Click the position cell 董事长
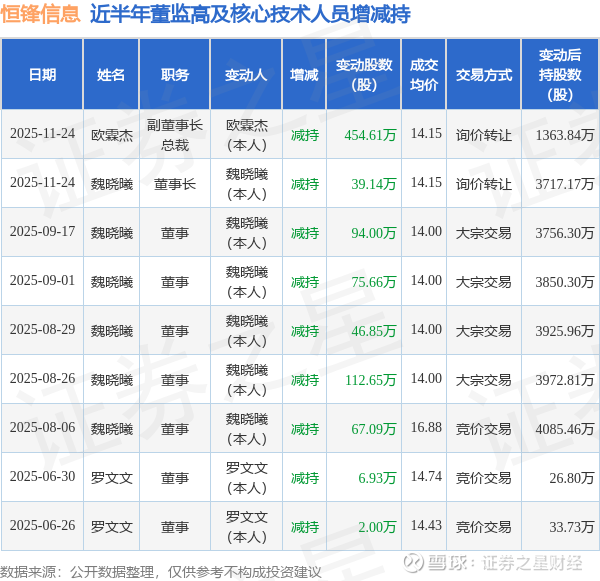The image size is (600, 581). point(175,184)
